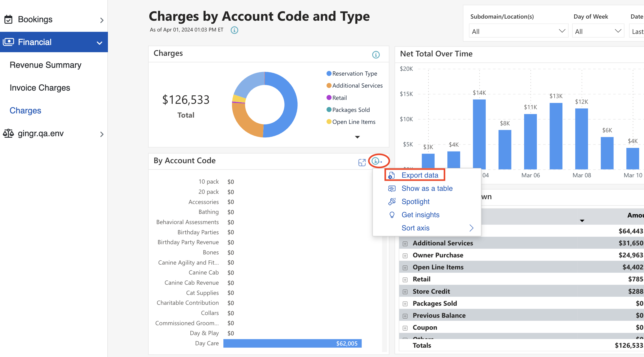The width and height of the screenshot is (644, 357).
Task: Expand the Previous Balance row
Action: pyautogui.click(x=405, y=316)
